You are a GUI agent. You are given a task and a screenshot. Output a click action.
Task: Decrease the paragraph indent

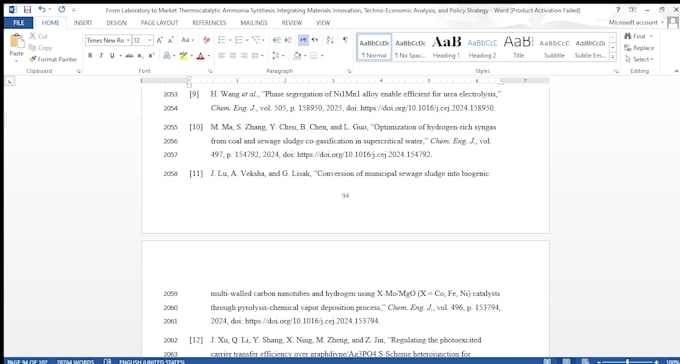coord(277,40)
